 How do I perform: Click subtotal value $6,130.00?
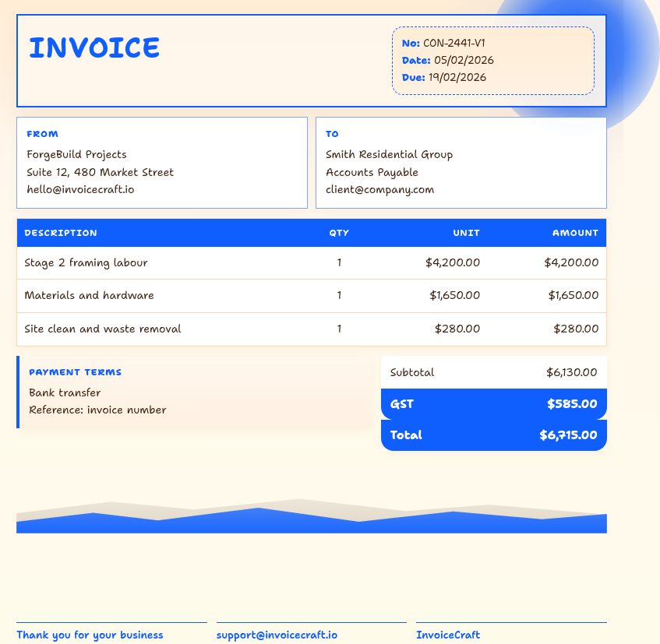tap(572, 373)
